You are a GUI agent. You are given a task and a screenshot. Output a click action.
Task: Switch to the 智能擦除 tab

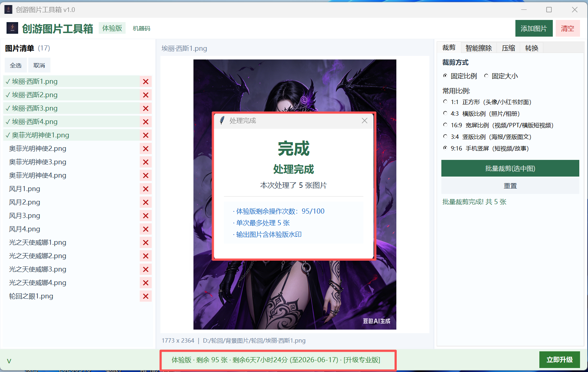coord(478,48)
